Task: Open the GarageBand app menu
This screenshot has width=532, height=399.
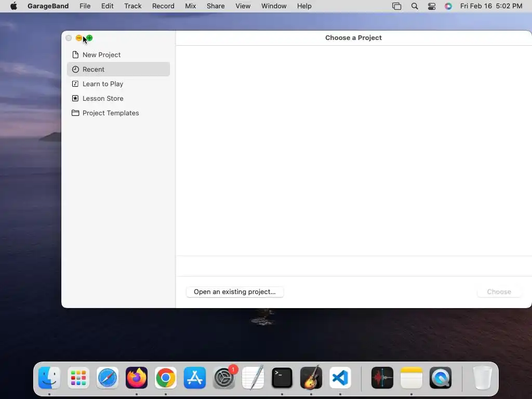Action: (48, 6)
